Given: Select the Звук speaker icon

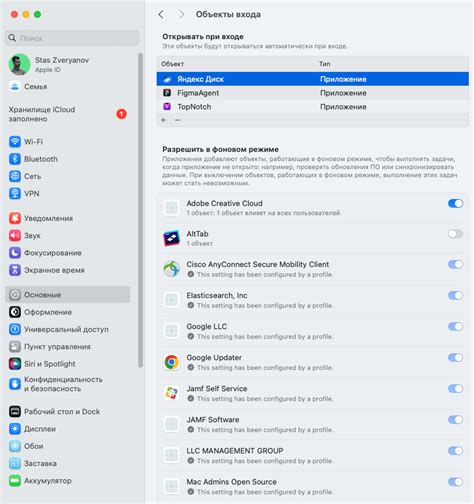Looking at the screenshot, I should [15, 235].
